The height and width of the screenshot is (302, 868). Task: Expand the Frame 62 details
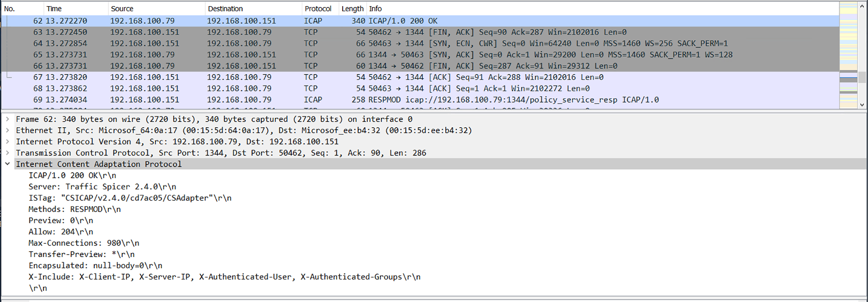click(7, 119)
